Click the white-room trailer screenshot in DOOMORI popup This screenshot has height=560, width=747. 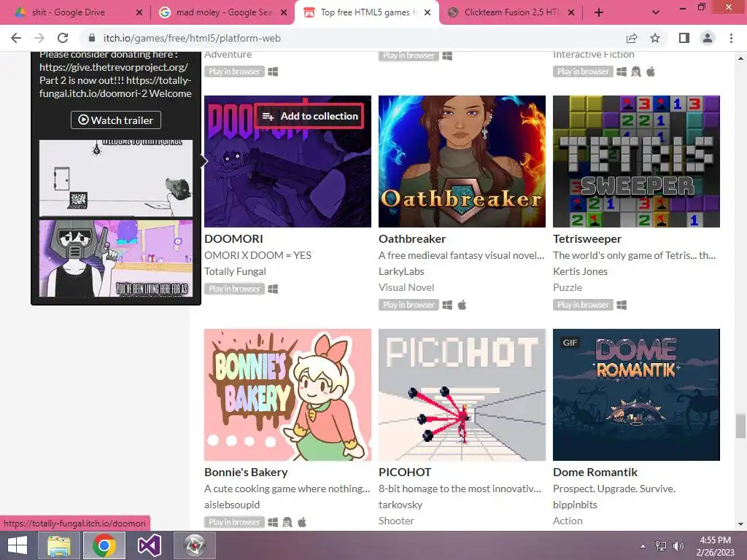point(116,178)
